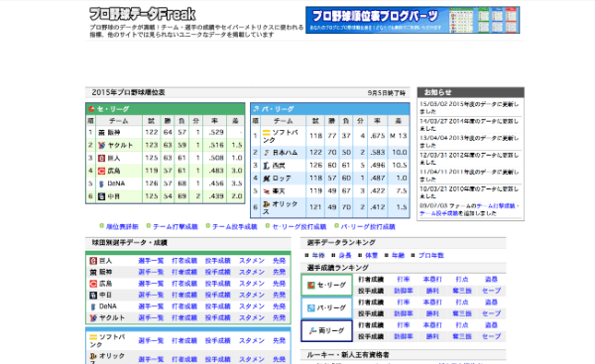595x364 pixels.
Task: Click the 広島 logo in 球団別選手データ list
Action: 93,284
